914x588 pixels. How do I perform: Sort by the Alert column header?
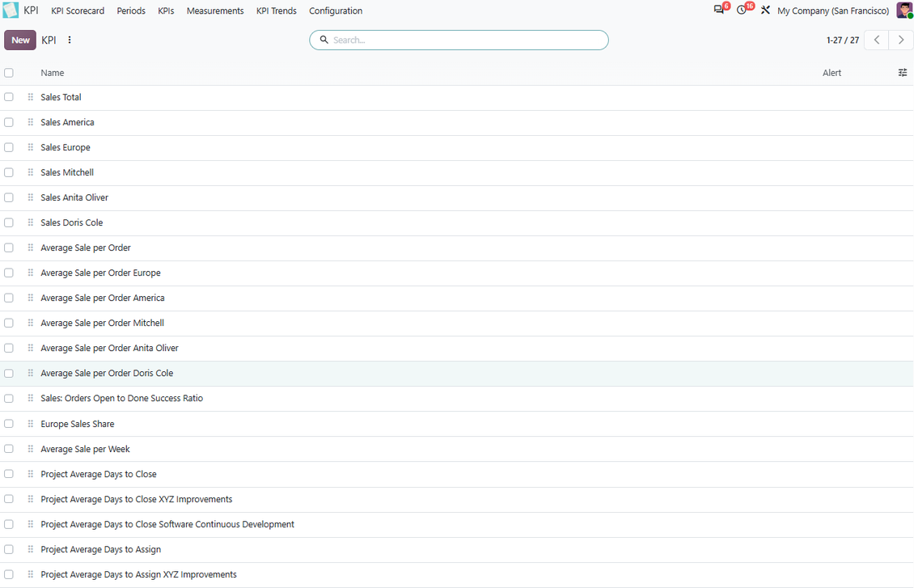tap(831, 73)
